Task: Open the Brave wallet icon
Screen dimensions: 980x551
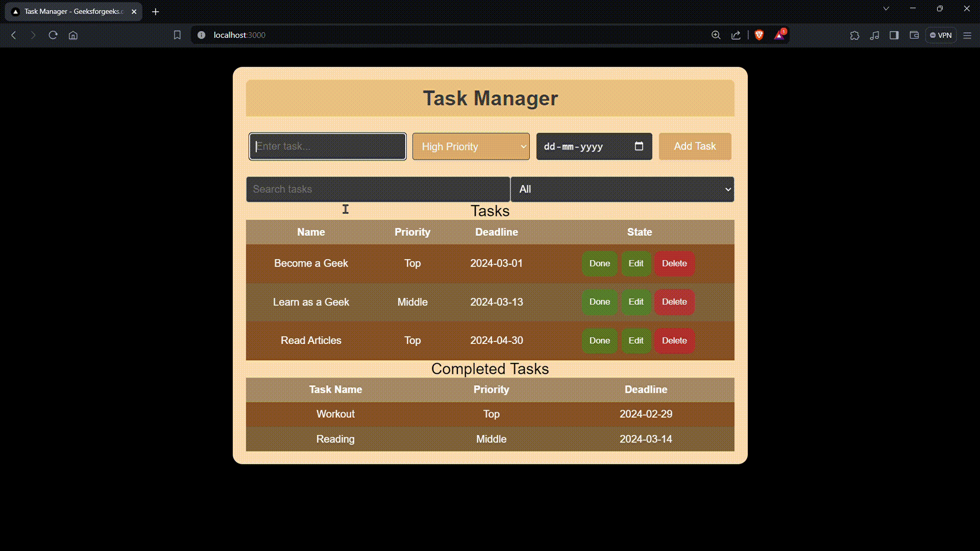Action: point(914,35)
